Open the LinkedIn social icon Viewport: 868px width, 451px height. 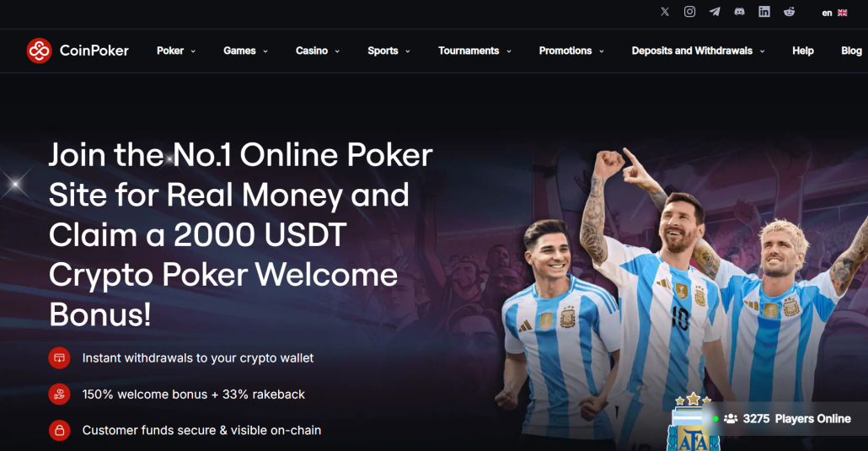click(764, 12)
